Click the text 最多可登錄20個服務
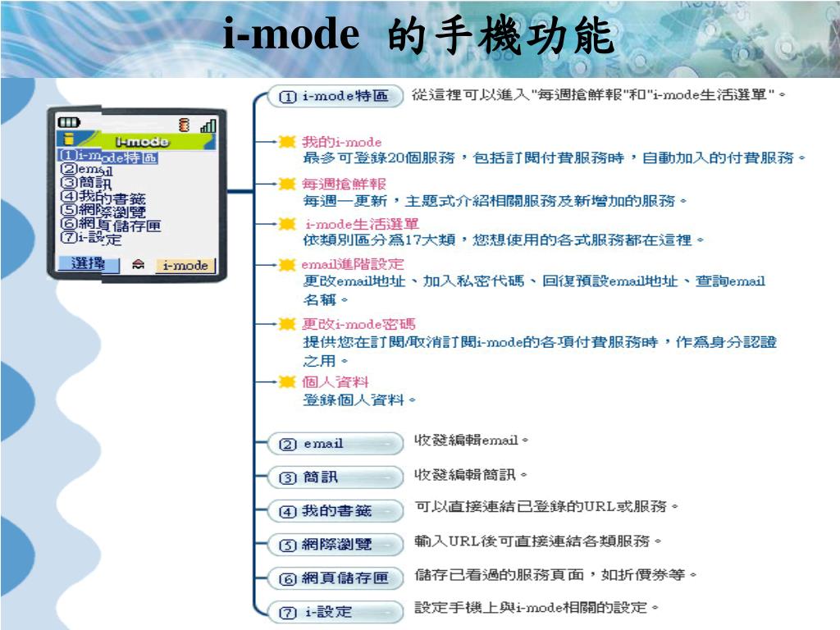 [379, 158]
